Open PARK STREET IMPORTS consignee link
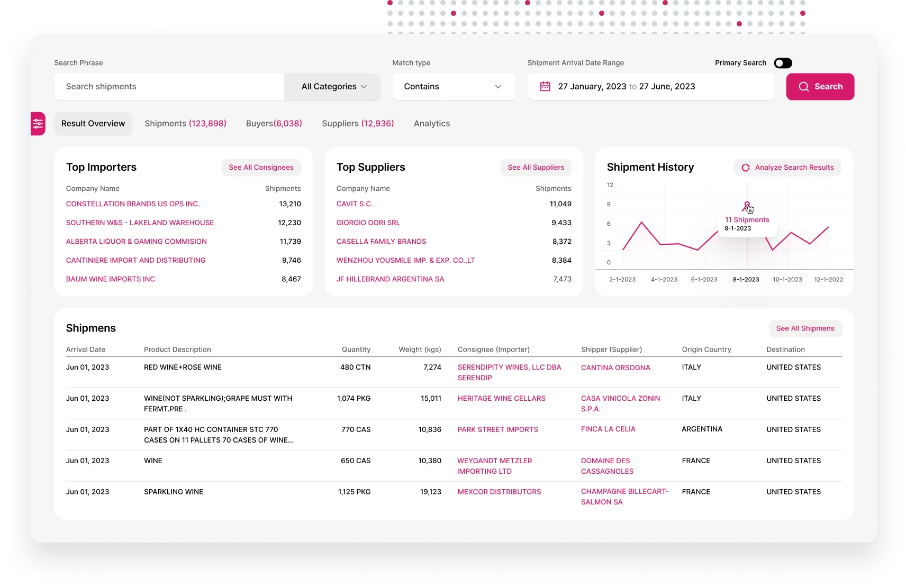This screenshot has height=588, width=906. click(497, 430)
